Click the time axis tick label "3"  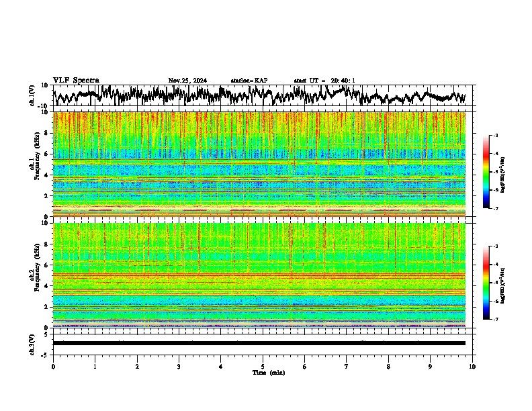click(x=179, y=367)
